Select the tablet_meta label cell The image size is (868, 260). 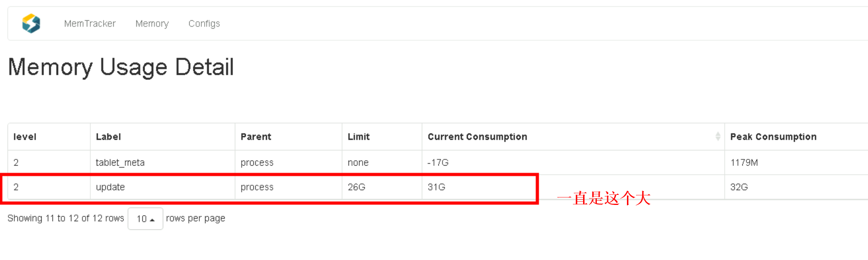tap(120, 163)
